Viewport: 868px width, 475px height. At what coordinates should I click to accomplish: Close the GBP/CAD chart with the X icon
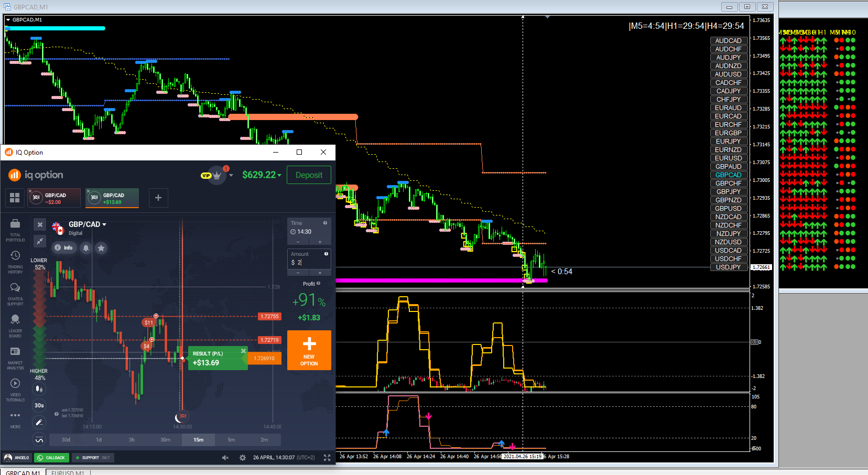click(40, 224)
